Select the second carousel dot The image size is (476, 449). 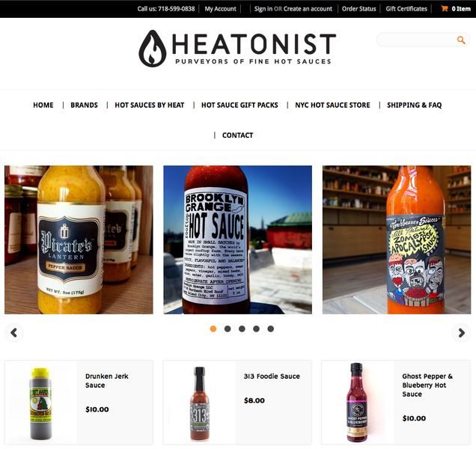(x=228, y=329)
